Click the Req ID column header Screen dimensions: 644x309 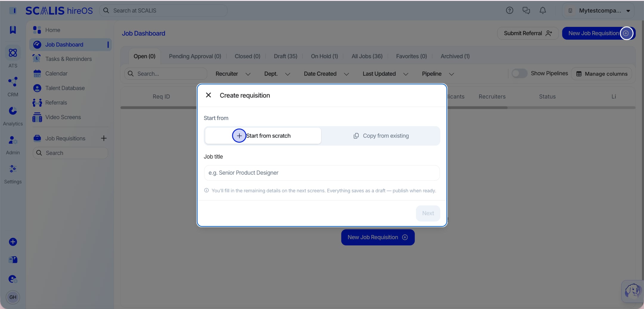pos(161,96)
